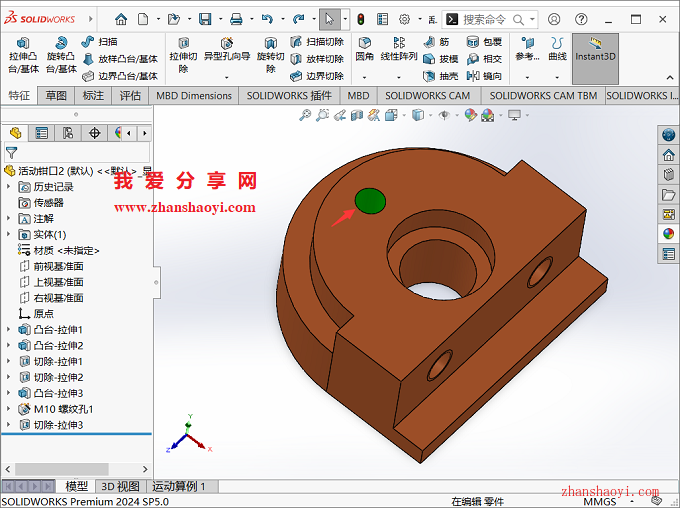The width and height of the screenshot is (680, 508).
Task: Switch to the 标注 markup tab
Action: tap(93, 95)
